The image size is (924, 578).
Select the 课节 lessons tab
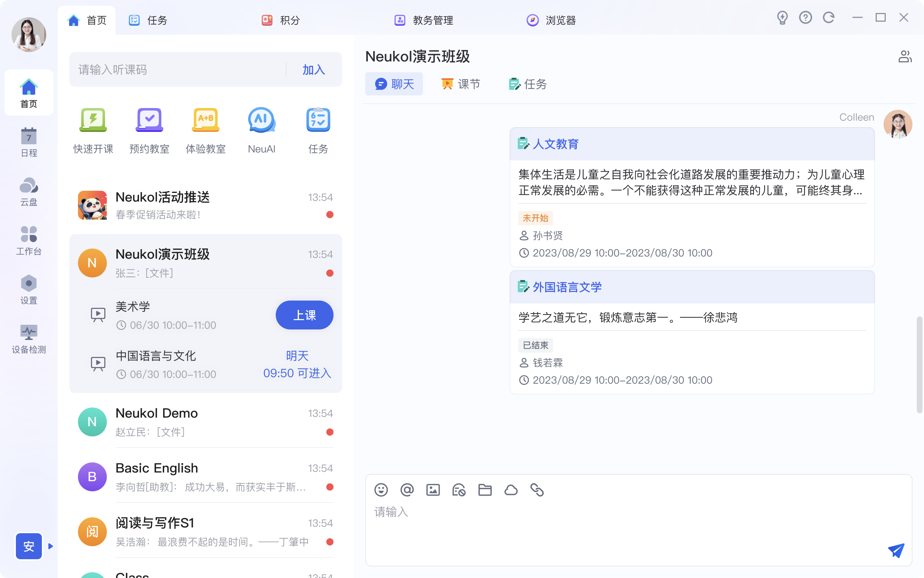pyautogui.click(x=461, y=84)
